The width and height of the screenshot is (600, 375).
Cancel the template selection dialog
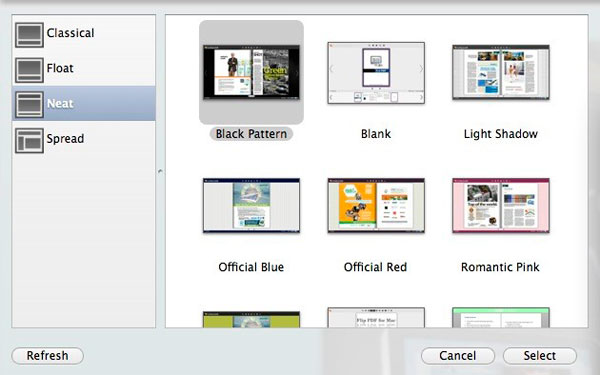pos(458,356)
